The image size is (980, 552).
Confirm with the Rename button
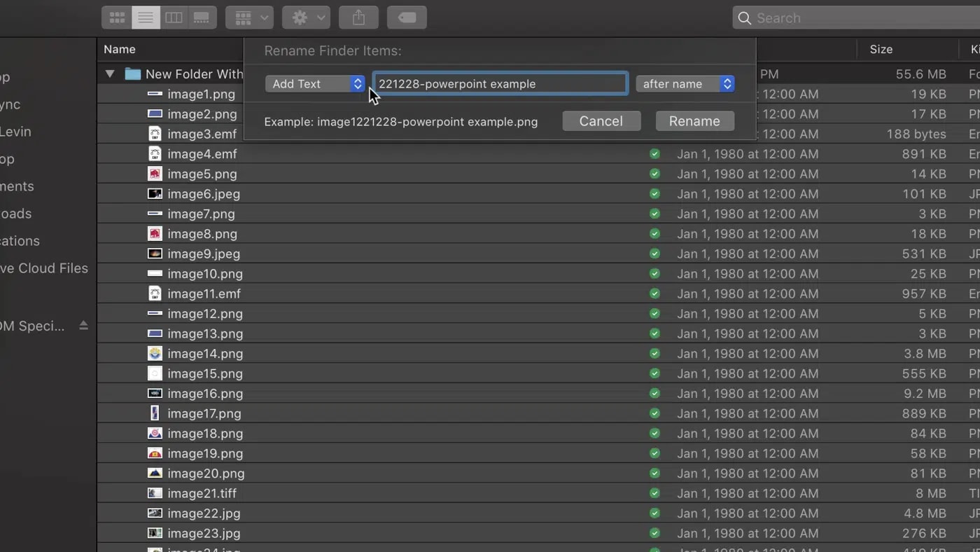tap(694, 120)
